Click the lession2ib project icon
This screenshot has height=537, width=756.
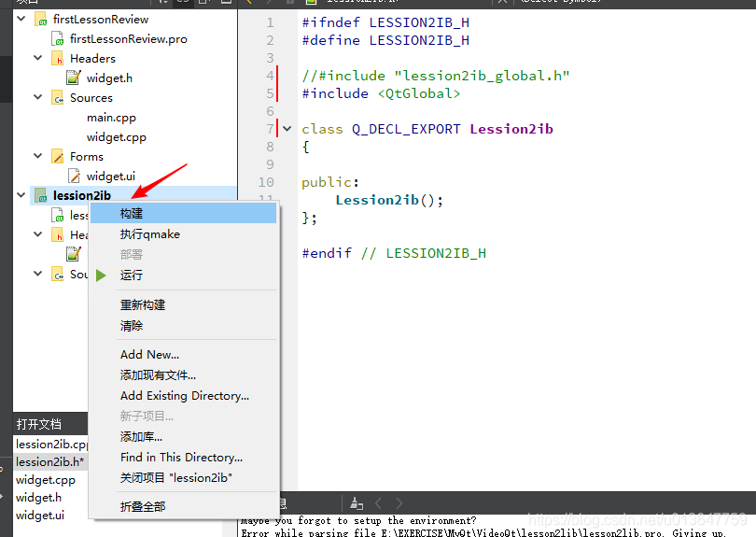(40, 195)
